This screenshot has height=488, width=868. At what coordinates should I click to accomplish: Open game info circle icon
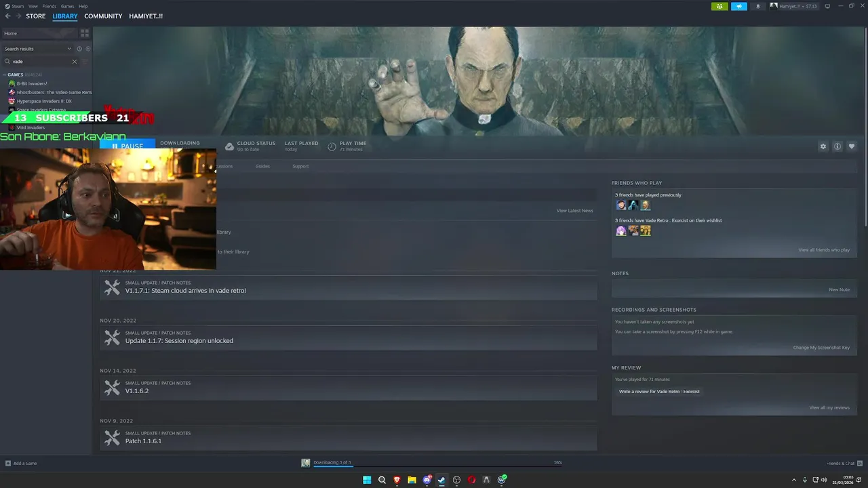(x=837, y=146)
